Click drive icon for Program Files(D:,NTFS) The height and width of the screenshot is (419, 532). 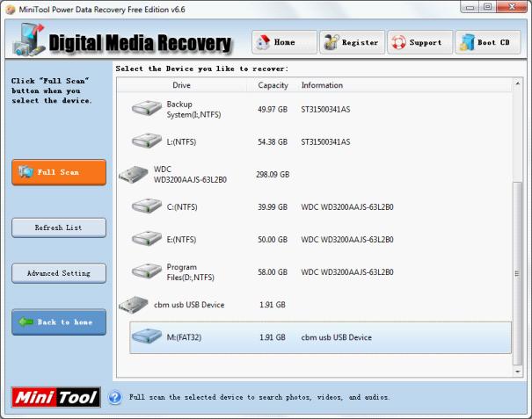tap(147, 271)
